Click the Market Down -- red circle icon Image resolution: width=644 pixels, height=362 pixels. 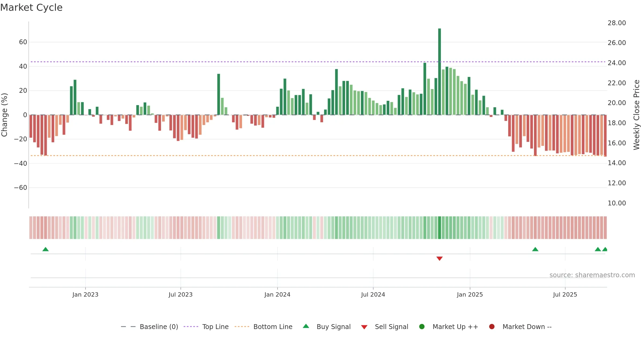pyautogui.click(x=492, y=327)
